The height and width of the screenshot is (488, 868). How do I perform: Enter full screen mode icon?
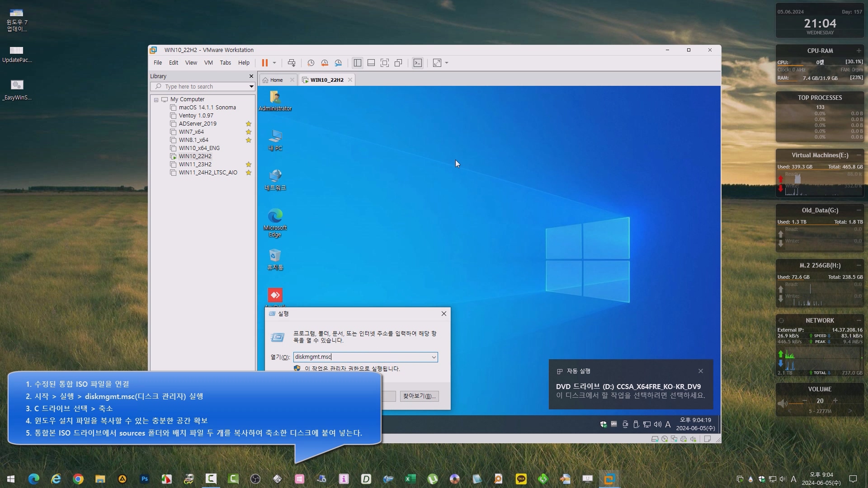[x=385, y=63]
